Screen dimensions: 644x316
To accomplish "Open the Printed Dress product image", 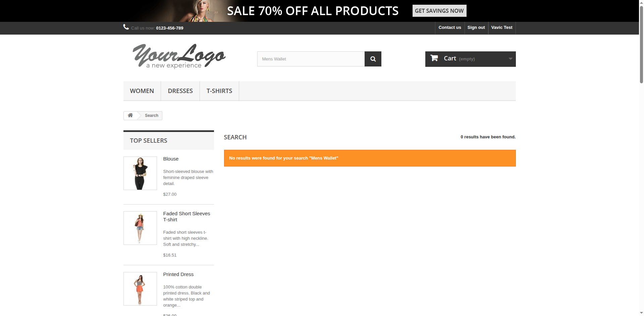I will (x=140, y=289).
